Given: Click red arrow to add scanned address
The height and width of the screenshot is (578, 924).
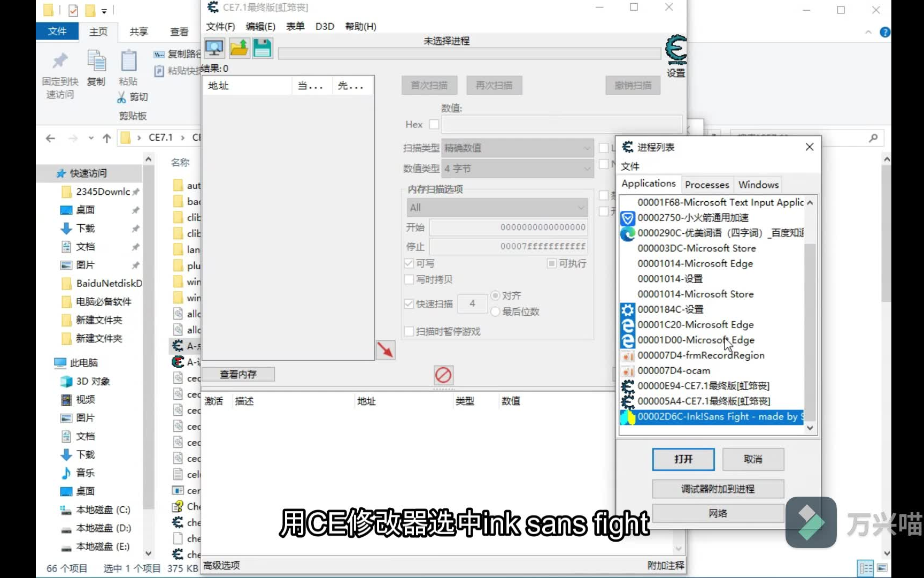Looking at the screenshot, I should 386,350.
